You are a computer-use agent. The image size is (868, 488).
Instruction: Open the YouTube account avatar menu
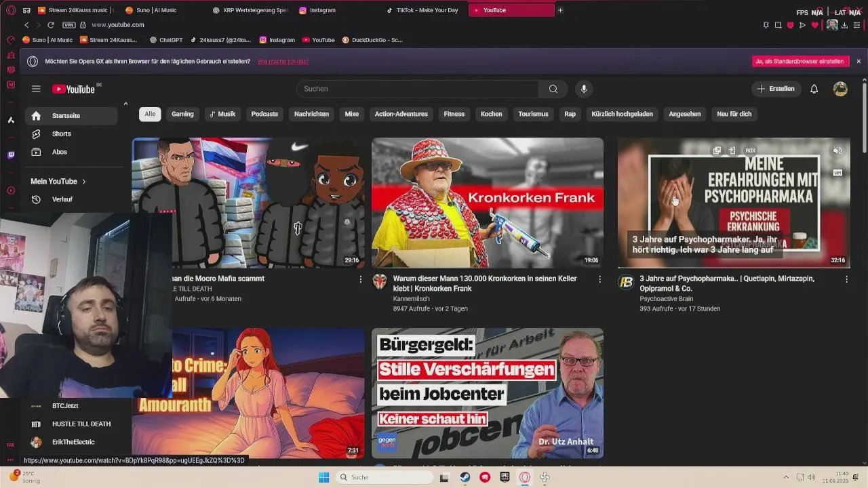pos(840,89)
